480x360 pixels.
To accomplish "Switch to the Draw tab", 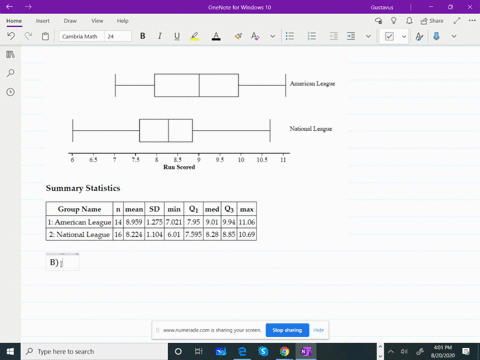I will [70, 21].
